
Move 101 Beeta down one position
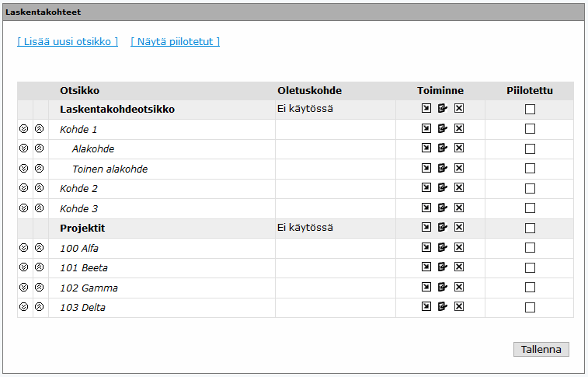[23, 267]
